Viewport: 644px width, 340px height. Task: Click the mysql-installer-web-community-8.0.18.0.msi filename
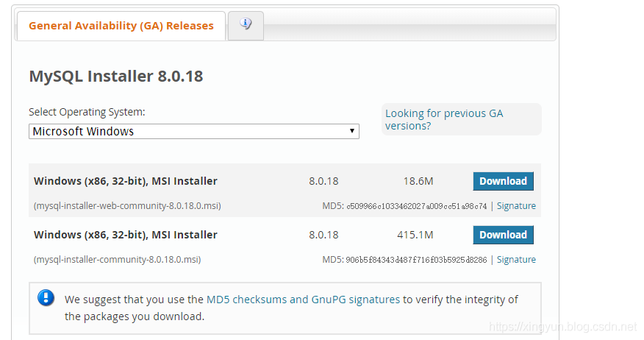coord(127,206)
